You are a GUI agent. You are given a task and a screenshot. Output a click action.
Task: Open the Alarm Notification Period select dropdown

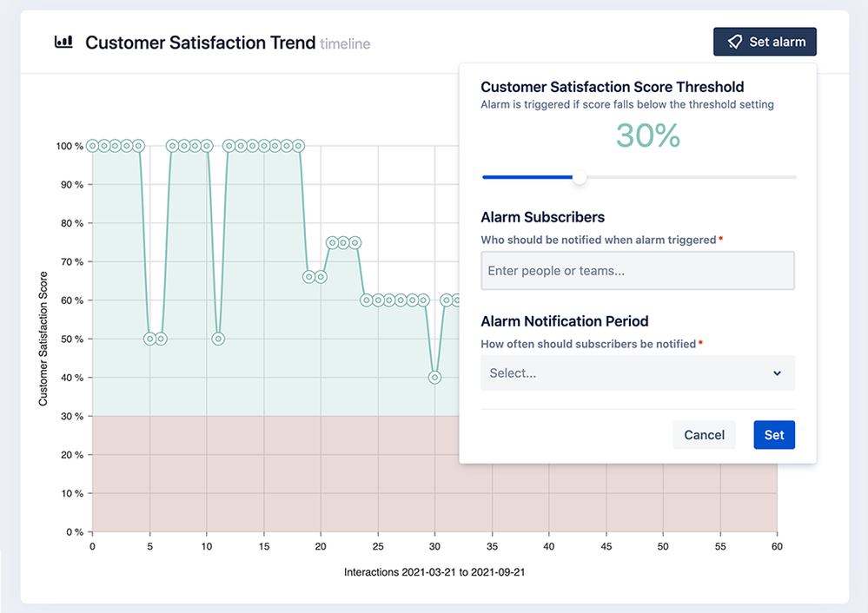[x=638, y=372]
